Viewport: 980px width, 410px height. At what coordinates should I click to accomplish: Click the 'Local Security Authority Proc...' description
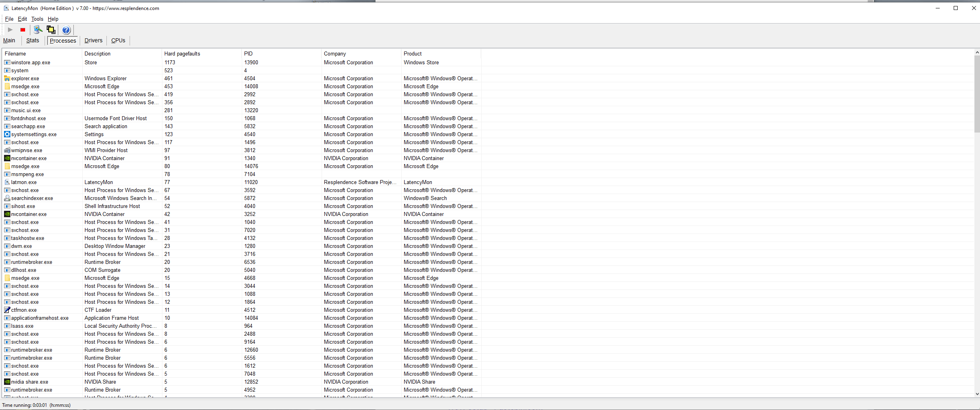(x=121, y=326)
